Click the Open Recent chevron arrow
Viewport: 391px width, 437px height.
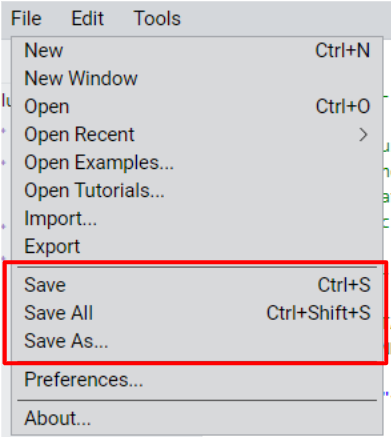coord(364,135)
